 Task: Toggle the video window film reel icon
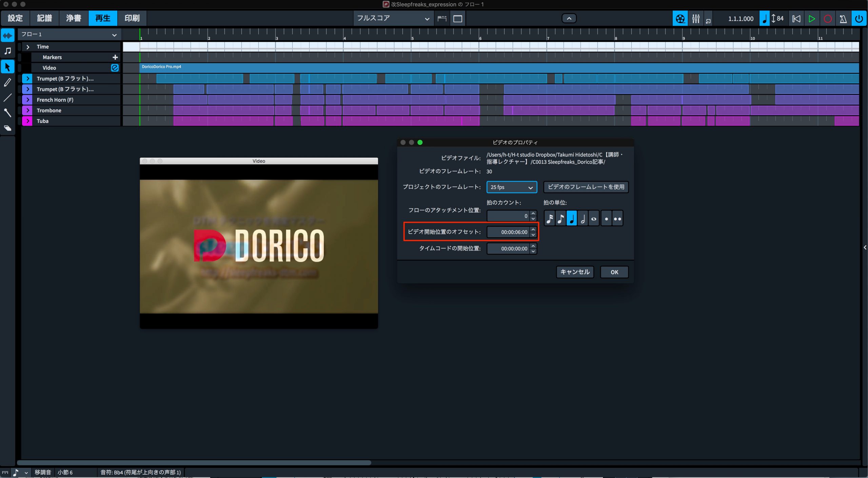coord(680,19)
